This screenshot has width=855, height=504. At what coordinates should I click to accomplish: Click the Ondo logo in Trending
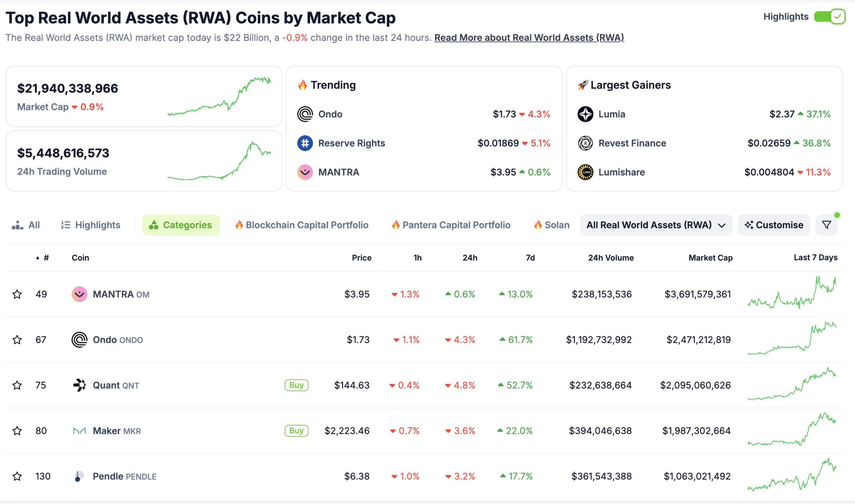tap(305, 114)
